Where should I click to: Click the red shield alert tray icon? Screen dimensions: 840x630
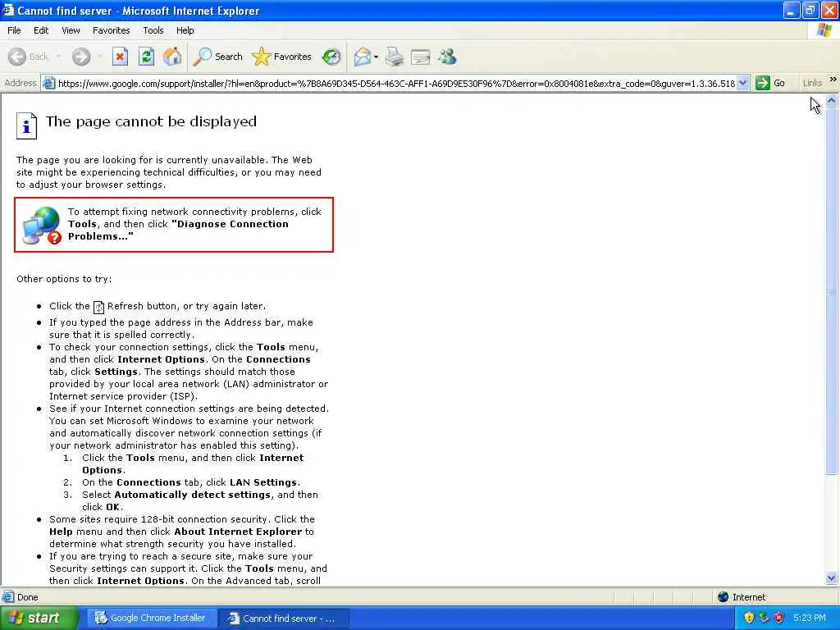779,618
